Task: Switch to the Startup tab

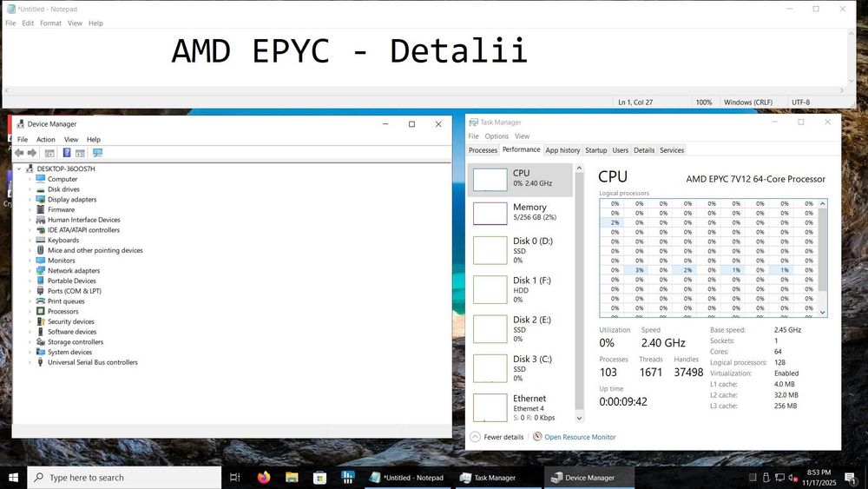Action: point(595,150)
